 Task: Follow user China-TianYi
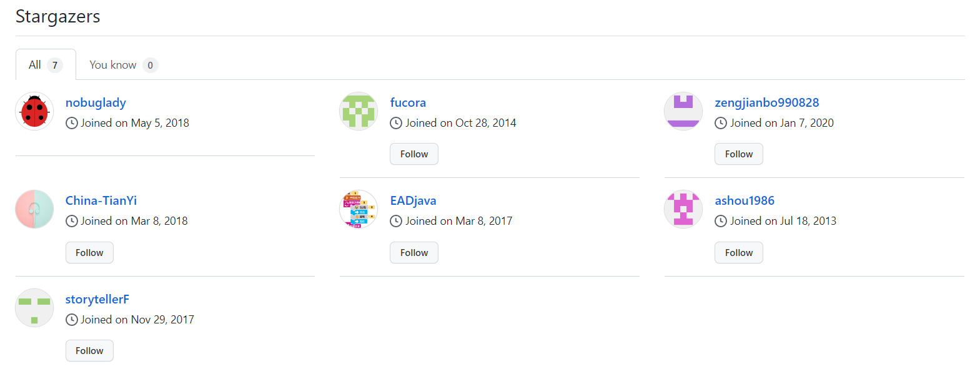click(x=89, y=253)
